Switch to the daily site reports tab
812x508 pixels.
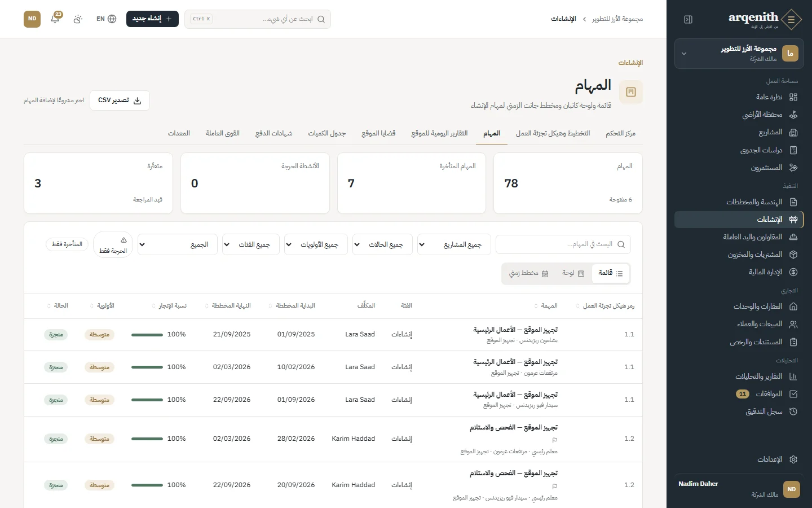click(439, 133)
